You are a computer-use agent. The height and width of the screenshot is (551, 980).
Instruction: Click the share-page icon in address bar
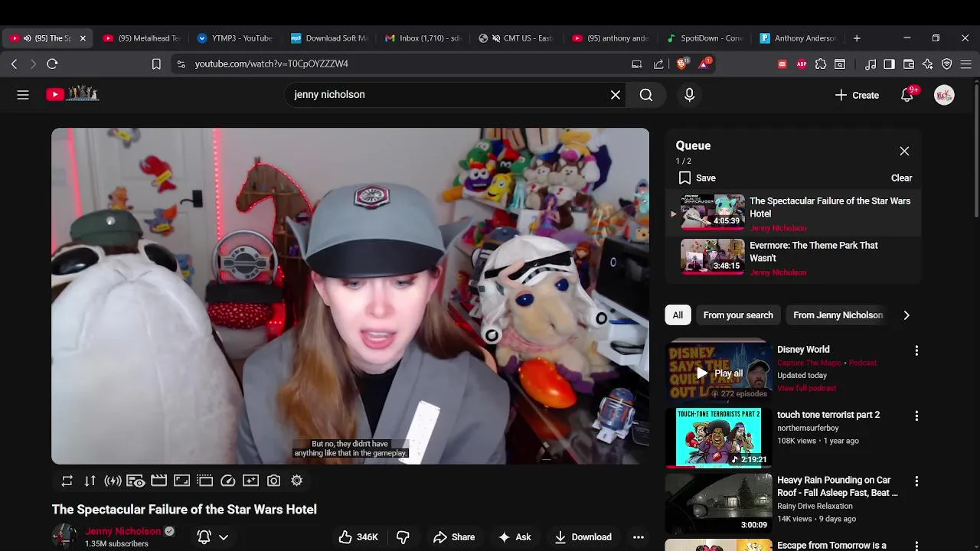tap(658, 64)
